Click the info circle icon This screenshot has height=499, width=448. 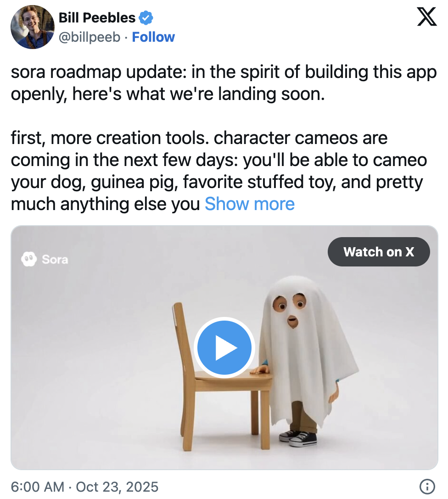click(427, 486)
